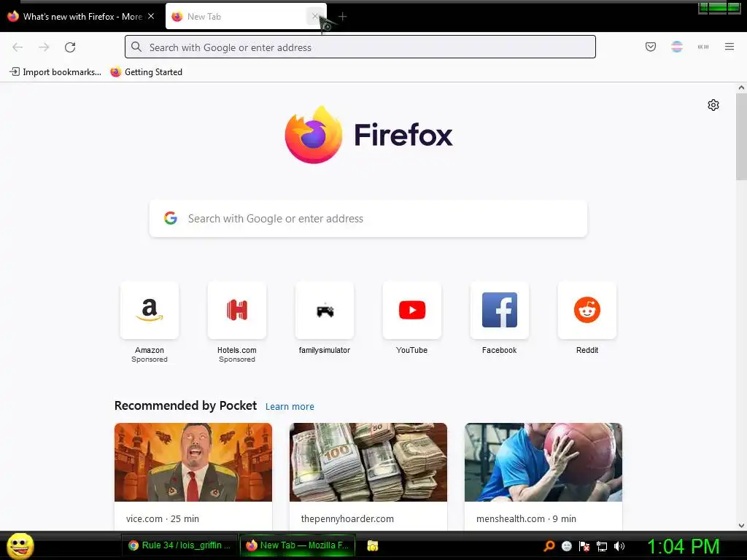Reload the current page

point(70,47)
